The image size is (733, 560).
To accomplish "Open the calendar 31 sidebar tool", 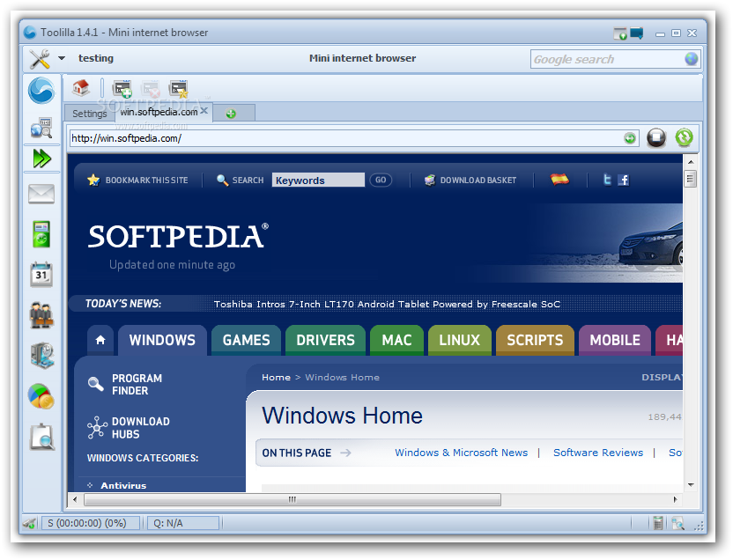I will 41,274.
